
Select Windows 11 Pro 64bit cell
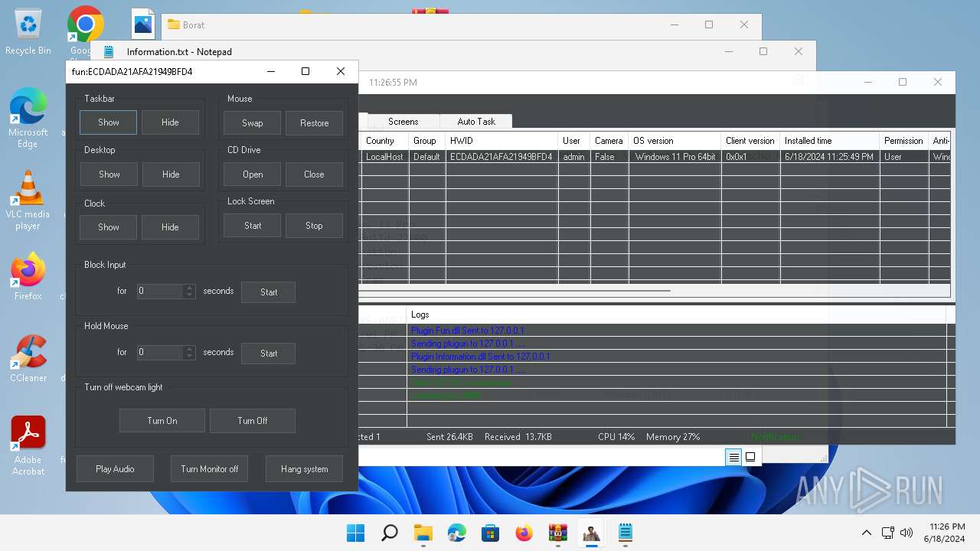pyautogui.click(x=675, y=157)
